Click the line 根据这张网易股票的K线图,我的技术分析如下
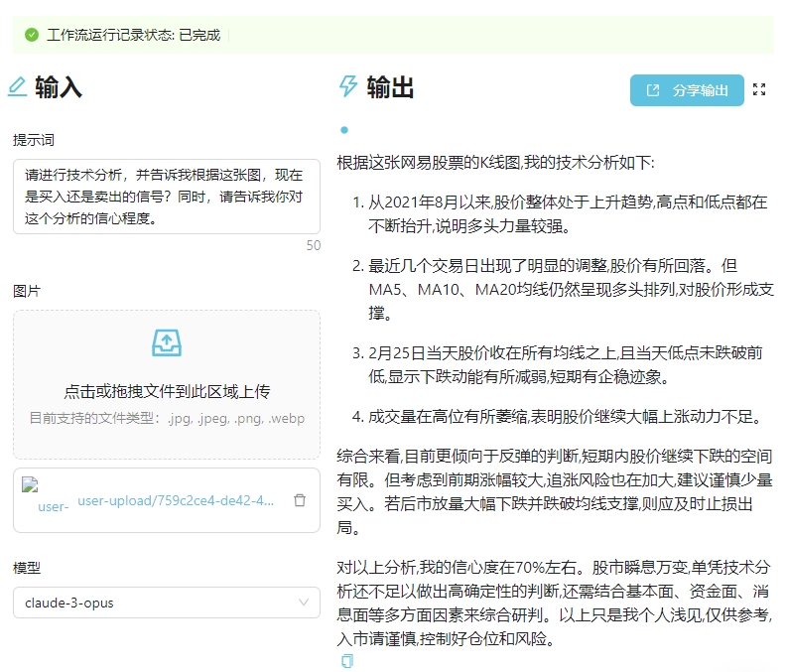The height and width of the screenshot is (672, 787). coord(495,163)
